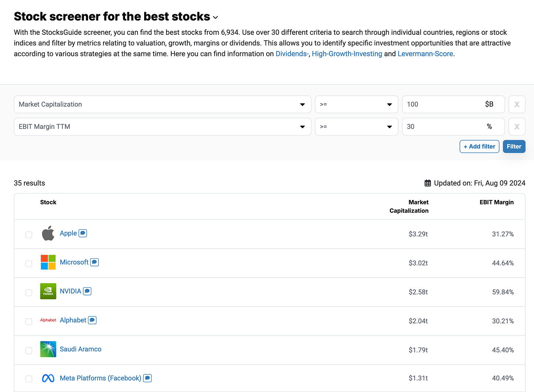
Task: Open the EBIT Margin TTM criteria dropdown
Action: pos(162,127)
